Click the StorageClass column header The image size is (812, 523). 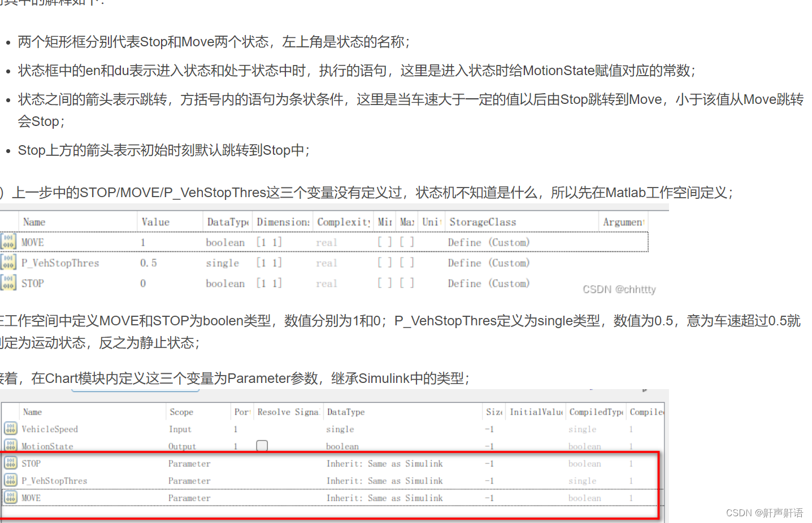(x=483, y=222)
